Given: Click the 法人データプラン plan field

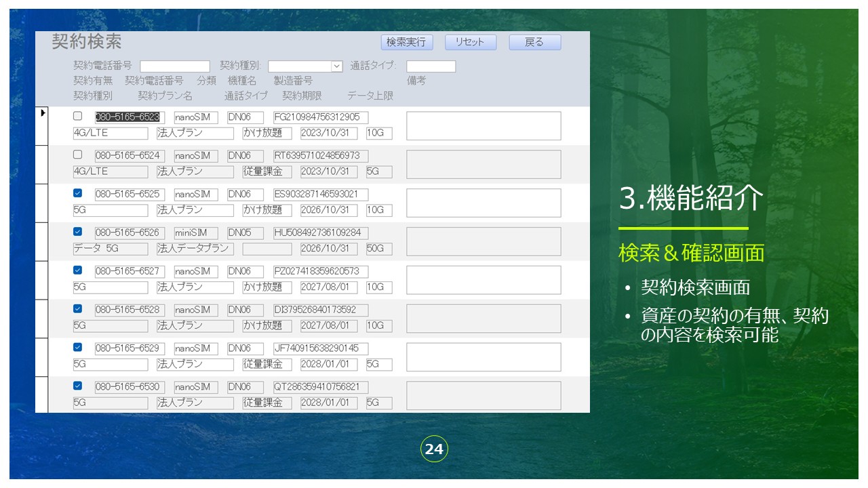Looking at the screenshot, I should (195, 249).
